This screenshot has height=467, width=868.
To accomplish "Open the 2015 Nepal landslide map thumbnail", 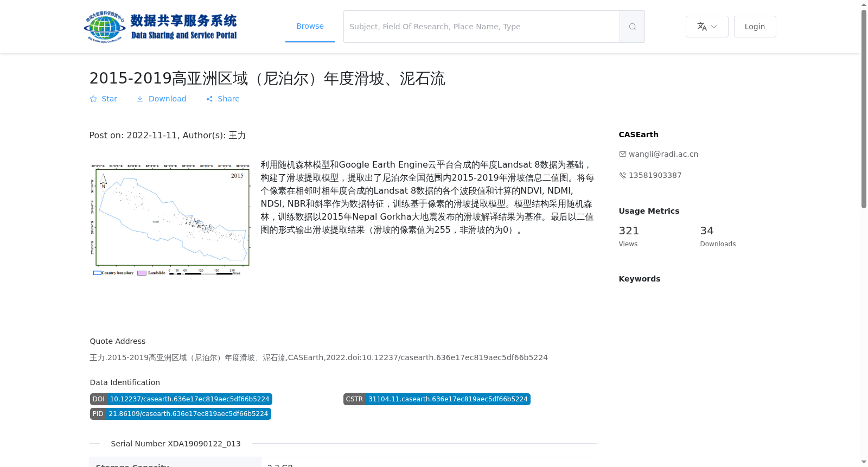I will pos(170,219).
